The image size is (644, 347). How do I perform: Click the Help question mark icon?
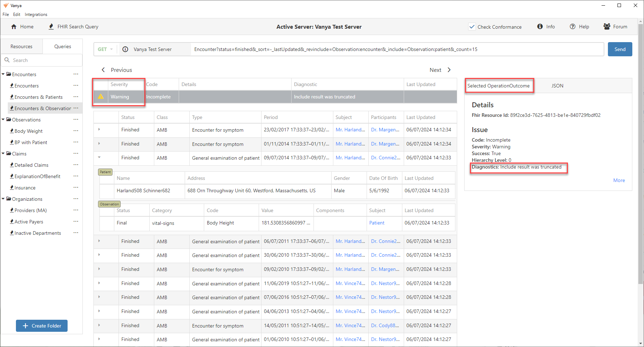click(573, 27)
